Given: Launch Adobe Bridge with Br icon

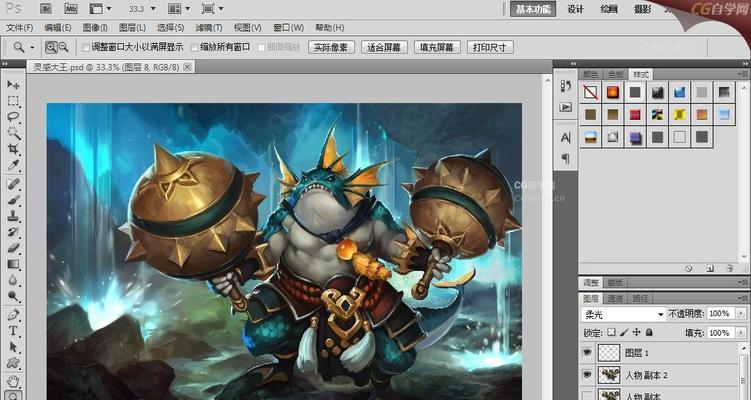Looking at the screenshot, I should 46,9.
